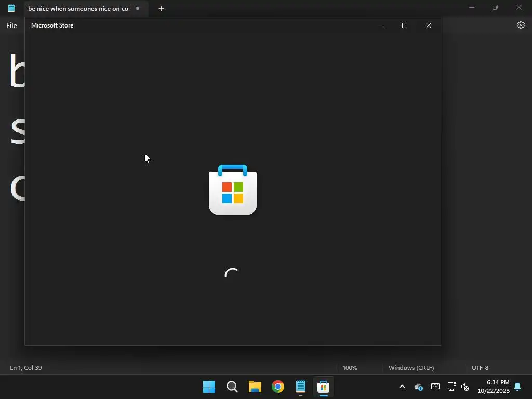Open Notepad settings gear
The width and height of the screenshot is (532, 399).
pos(521,25)
